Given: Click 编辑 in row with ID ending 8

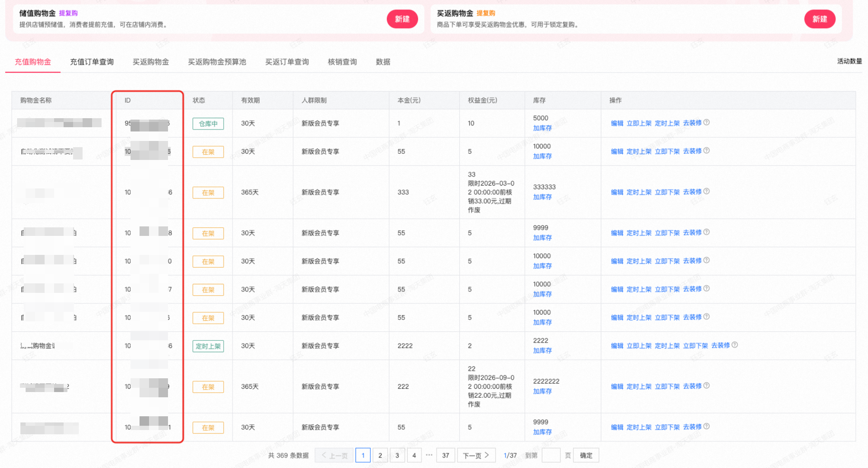Looking at the screenshot, I should (617, 233).
